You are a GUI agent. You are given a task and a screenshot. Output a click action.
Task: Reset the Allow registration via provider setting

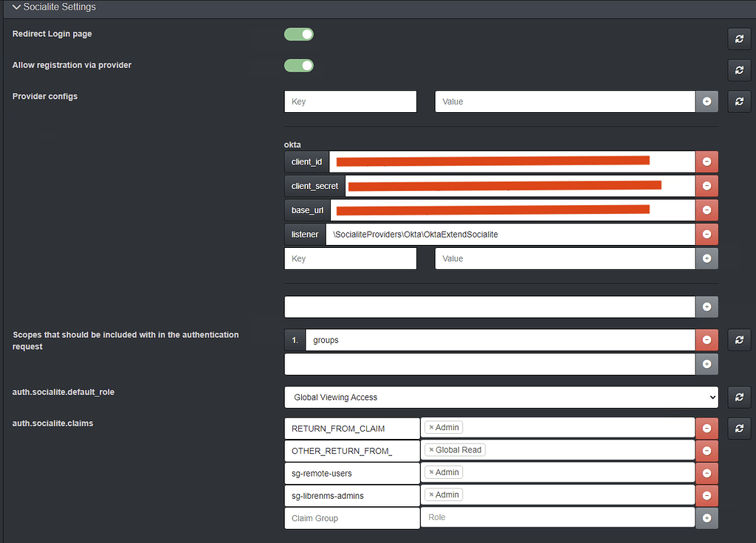click(x=739, y=70)
